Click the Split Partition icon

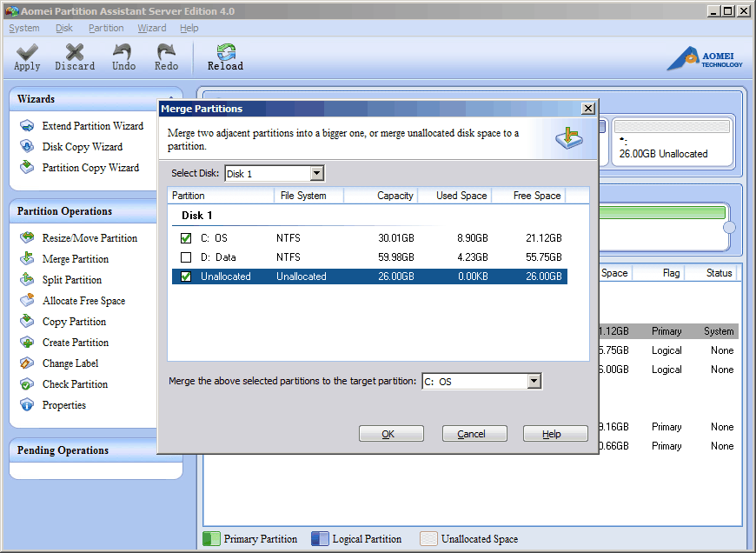pyautogui.click(x=27, y=279)
